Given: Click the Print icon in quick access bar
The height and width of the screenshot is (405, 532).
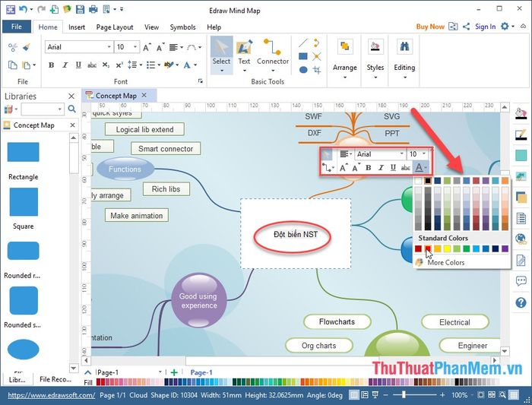Looking at the screenshot, I should coord(93,9).
